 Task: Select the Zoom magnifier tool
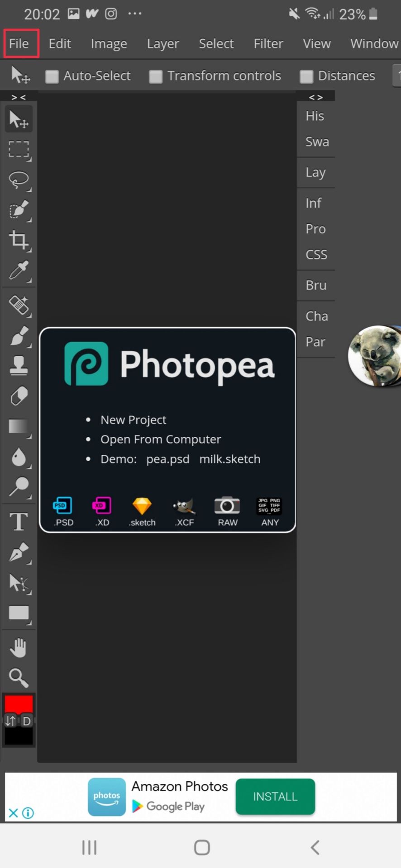19,678
